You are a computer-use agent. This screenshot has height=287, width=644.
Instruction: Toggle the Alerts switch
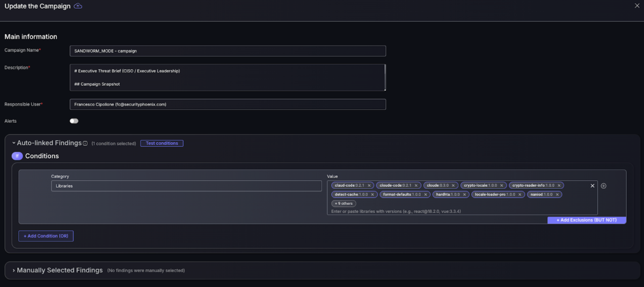pyautogui.click(x=74, y=121)
